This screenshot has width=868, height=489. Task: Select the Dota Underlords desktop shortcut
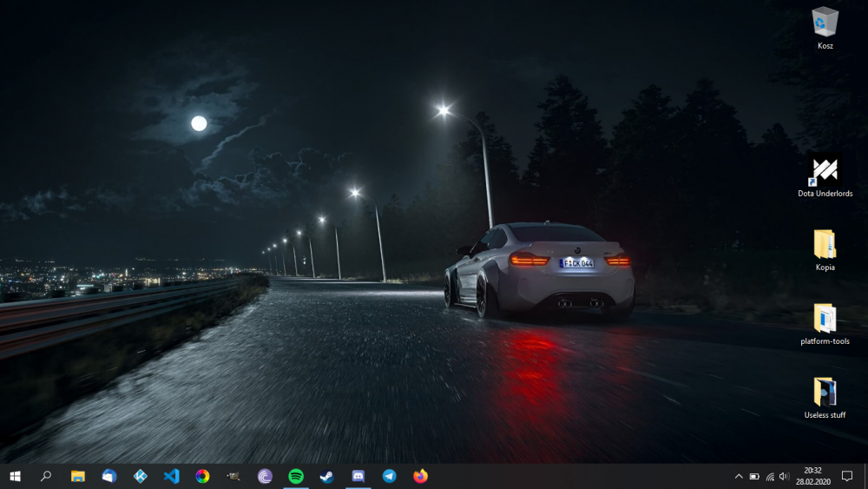pos(825,174)
